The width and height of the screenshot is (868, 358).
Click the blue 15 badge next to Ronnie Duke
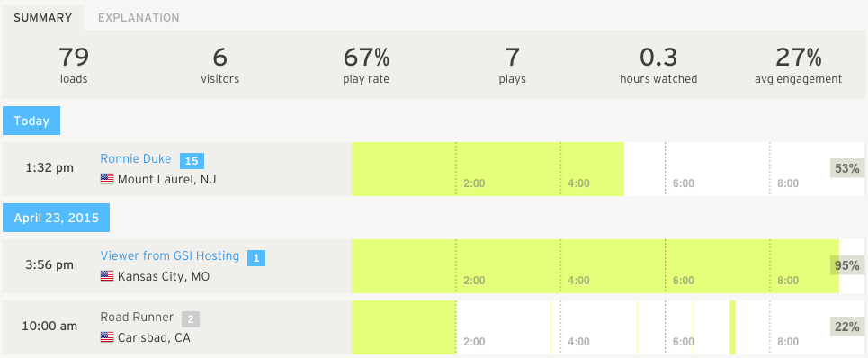(x=192, y=161)
